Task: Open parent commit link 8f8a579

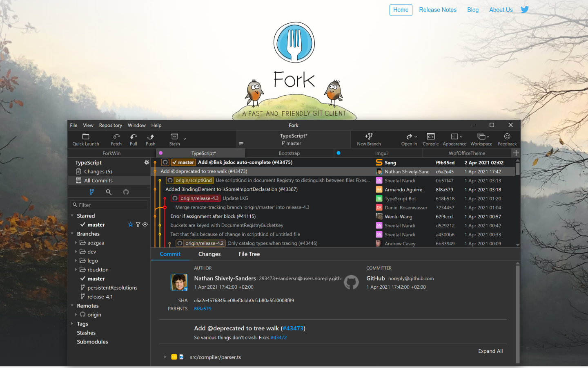Action: [x=203, y=309]
